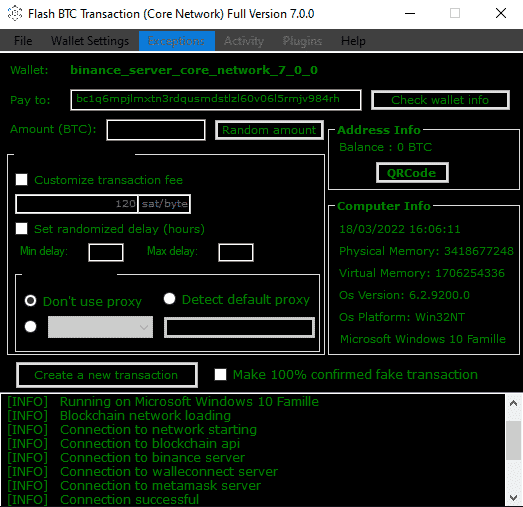Click the Min delay input box
The height and width of the screenshot is (507, 523).
pos(106,252)
